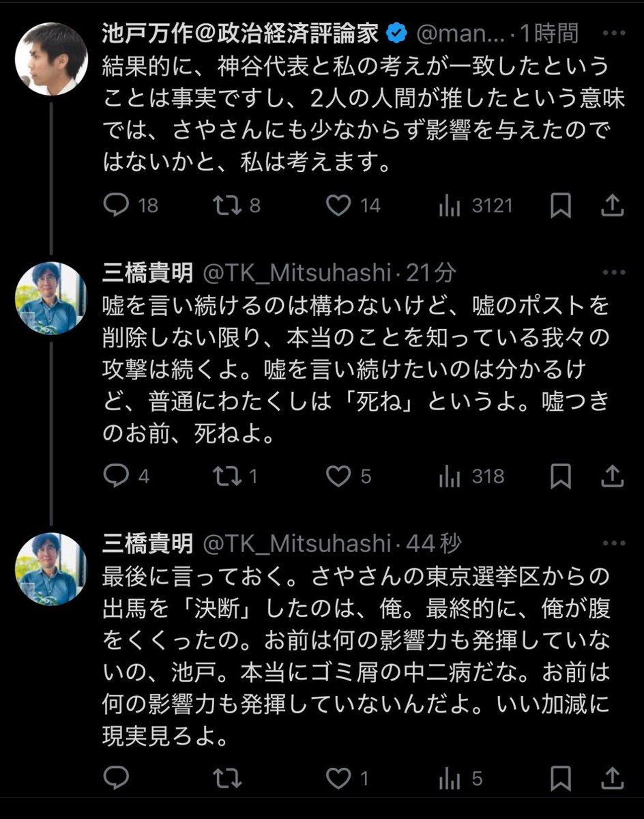
Task: Open 池戸万作's profile picture
Action: tap(52, 59)
